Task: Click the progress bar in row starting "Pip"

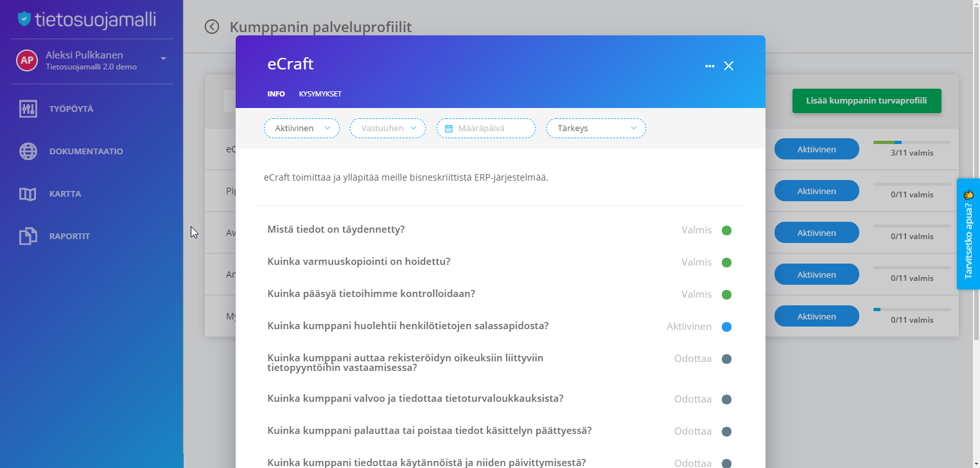Action: tap(912, 184)
